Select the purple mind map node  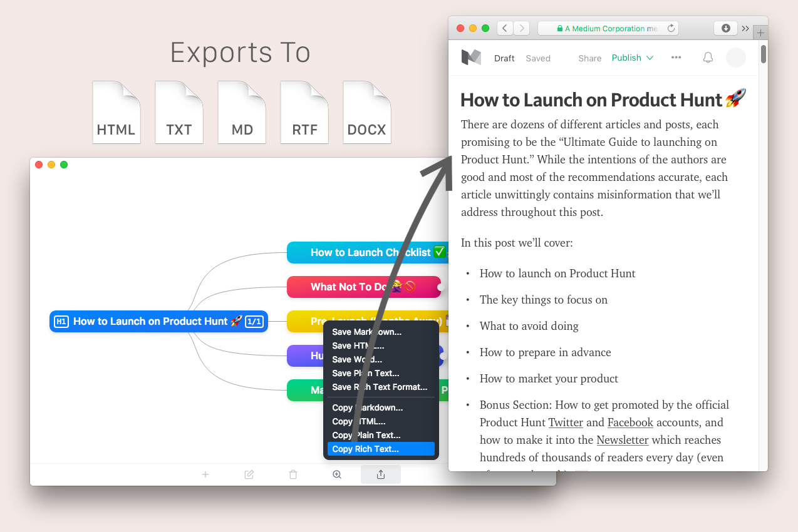click(x=304, y=356)
